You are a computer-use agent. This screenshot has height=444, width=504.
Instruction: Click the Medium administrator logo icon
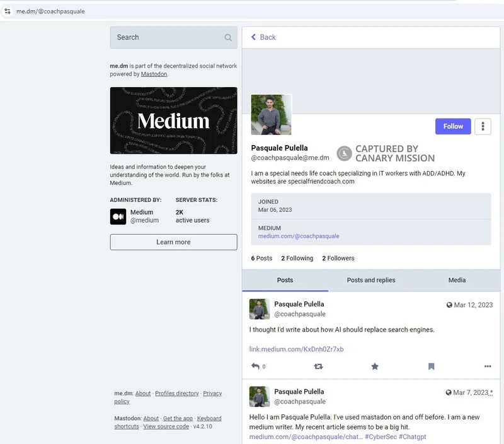118,216
